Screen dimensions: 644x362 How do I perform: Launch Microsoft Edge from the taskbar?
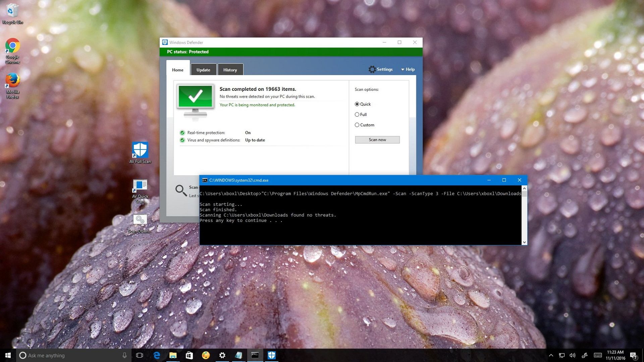tap(157, 355)
